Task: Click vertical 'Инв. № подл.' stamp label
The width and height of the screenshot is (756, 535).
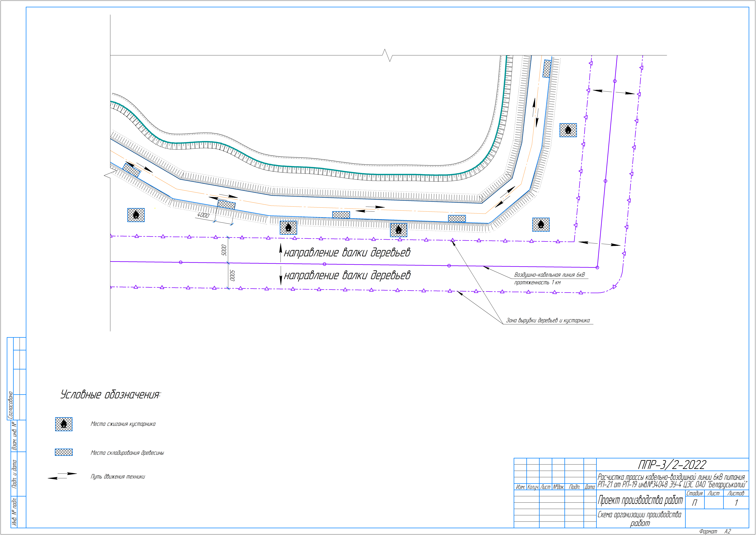Action: click(14, 512)
